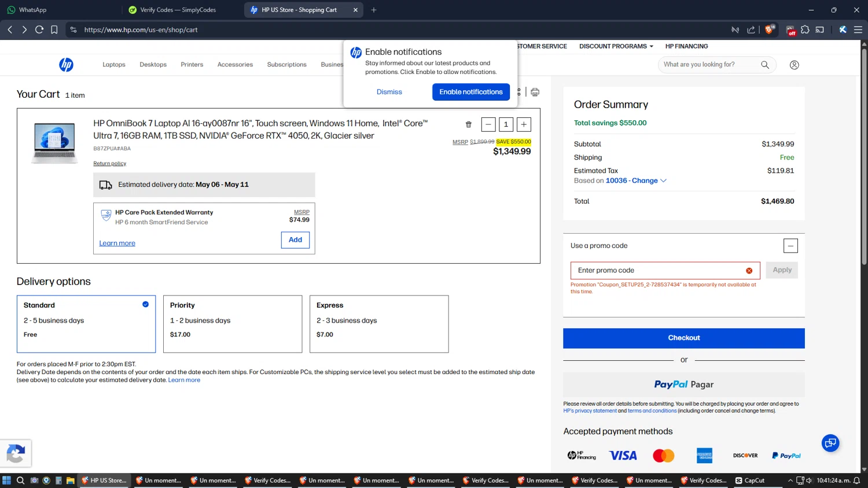Click the HP logo in site header

(66, 65)
